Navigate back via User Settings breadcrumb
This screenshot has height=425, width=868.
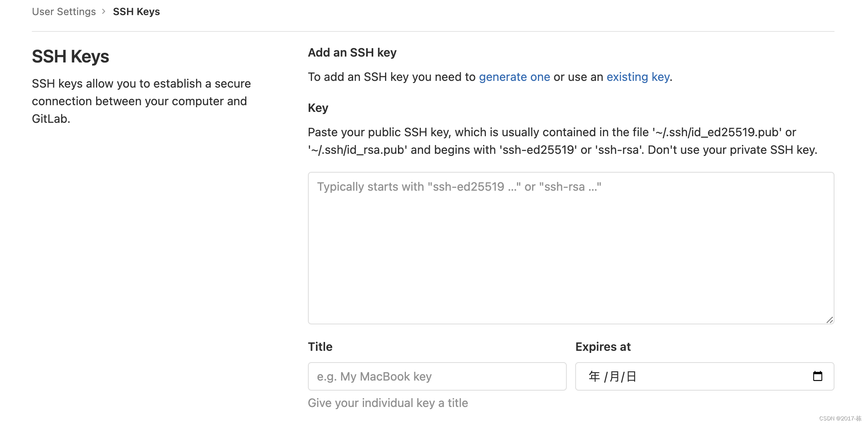64,11
